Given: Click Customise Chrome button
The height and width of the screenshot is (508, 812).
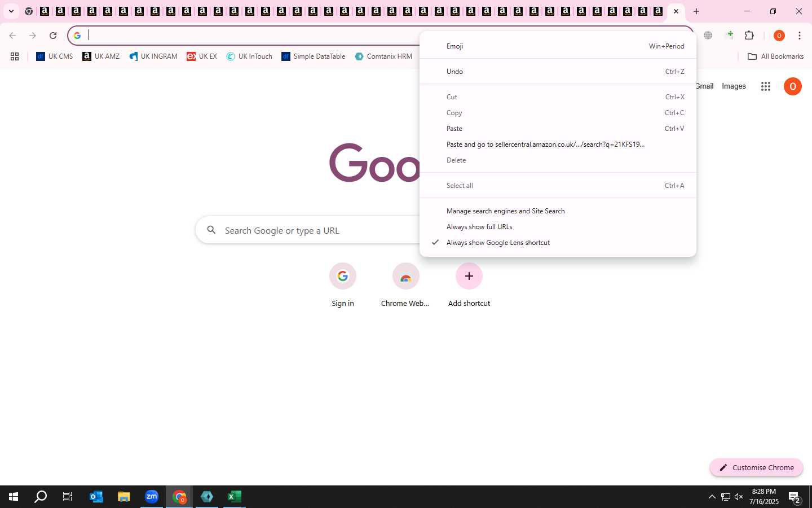Looking at the screenshot, I should point(756,467).
